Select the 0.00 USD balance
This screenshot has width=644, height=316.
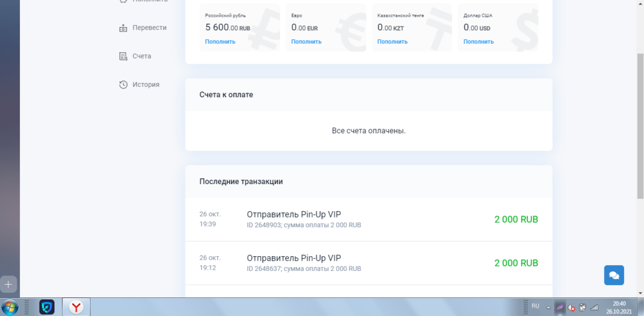[477, 28]
